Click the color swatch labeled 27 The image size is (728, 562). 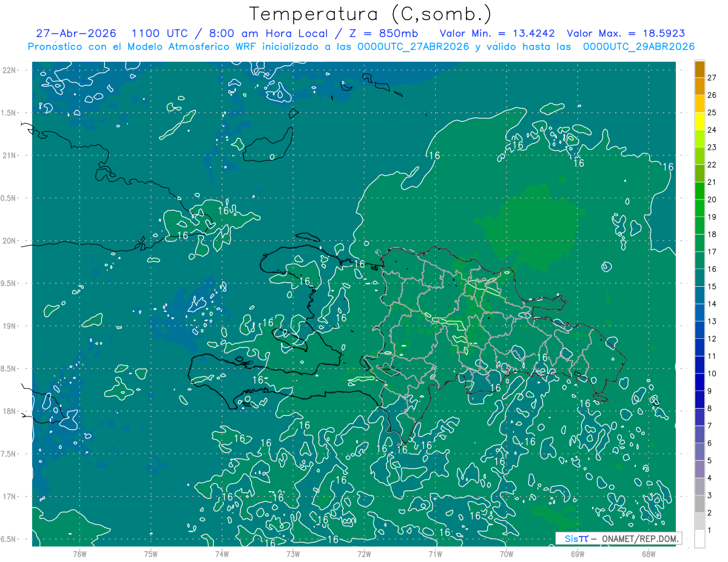point(699,69)
